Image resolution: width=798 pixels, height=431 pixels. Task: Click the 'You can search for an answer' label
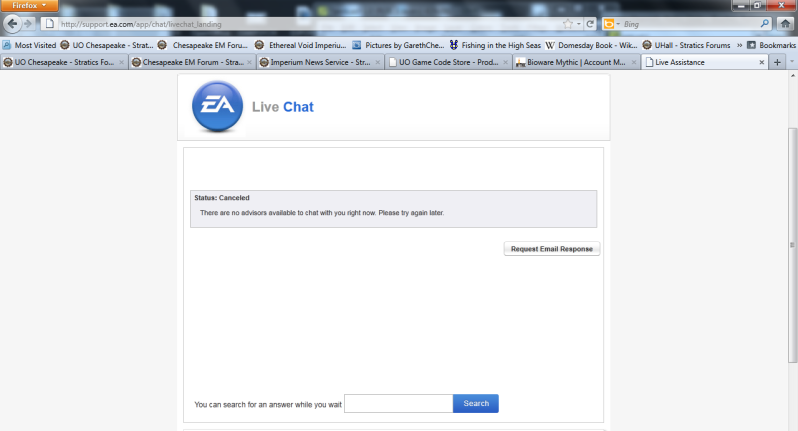(x=268, y=405)
